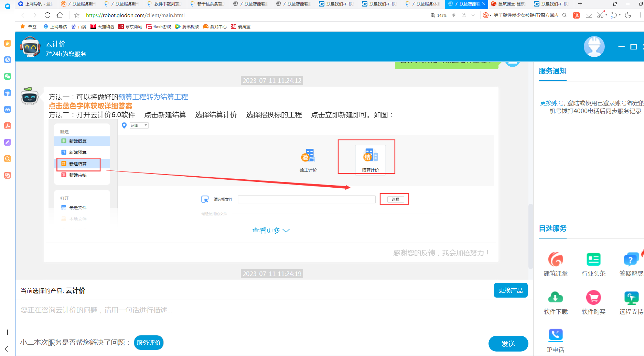Click the scissors screenshot tool icon
Image resolution: width=644 pixels, height=356 pixels.
tap(600, 15)
